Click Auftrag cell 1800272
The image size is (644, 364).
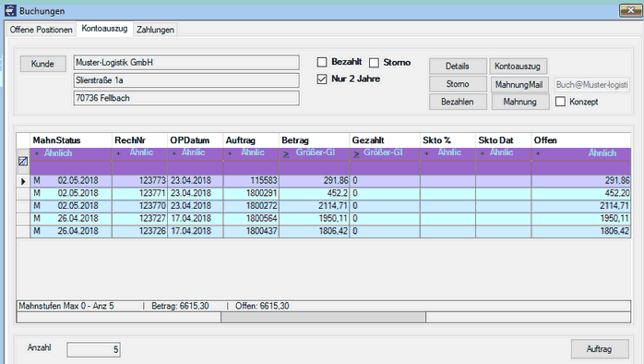[251, 206]
